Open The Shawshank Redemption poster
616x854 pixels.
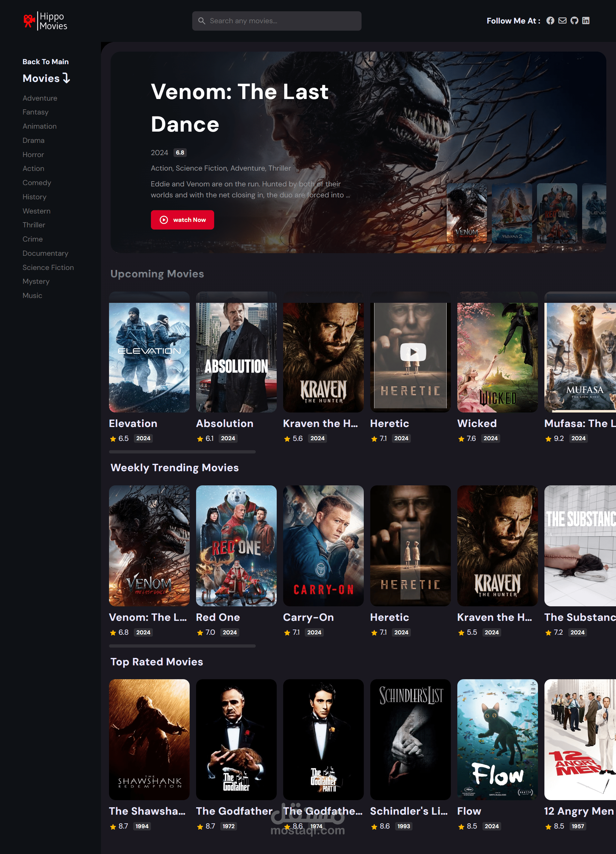pyautogui.click(x=149, y=740)
